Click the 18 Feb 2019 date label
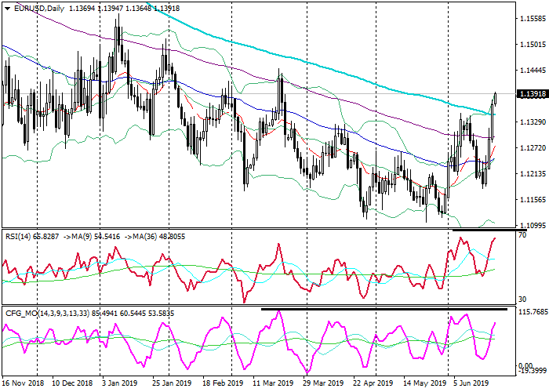Image resolution: width=549 pixels, height=392 pixels. click(x=221, y=383)
